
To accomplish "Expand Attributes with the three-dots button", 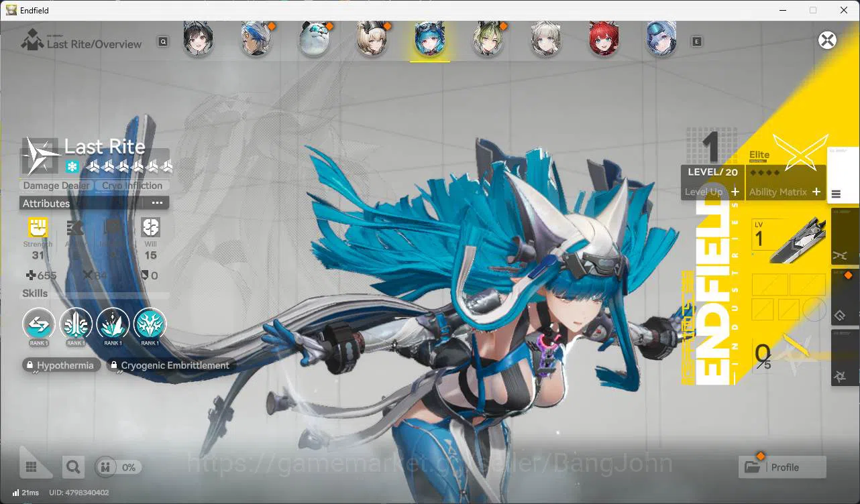I will pos(157,203).
